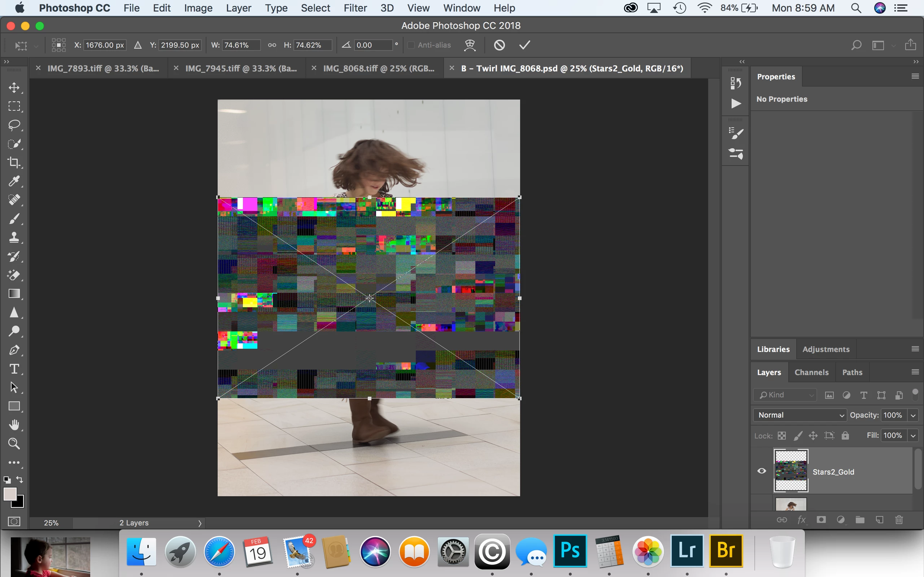Open the Filter menu
The width and height of the screenshot is (924, 577).
pos(355,8)
